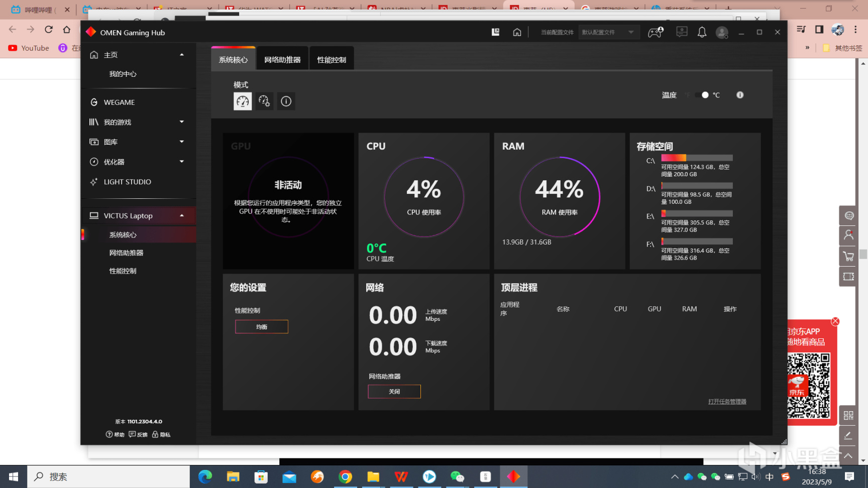Open the user account avatar in OMEN header
This screenshot has width=868, height=488.
(722, 33)
